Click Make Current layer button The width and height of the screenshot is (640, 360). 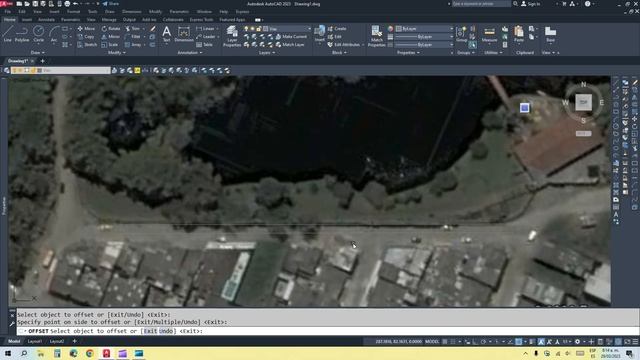(x=291, y=36)
